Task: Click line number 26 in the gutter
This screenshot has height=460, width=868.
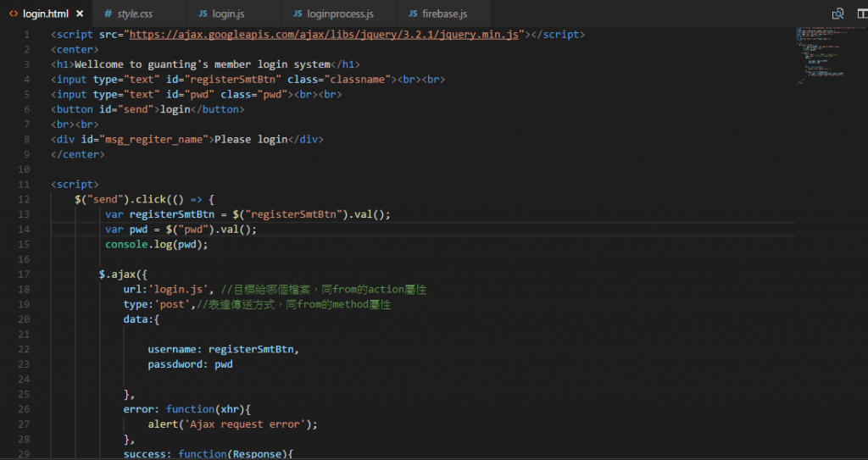Action: pyautogui.click(x=24, y=409)
